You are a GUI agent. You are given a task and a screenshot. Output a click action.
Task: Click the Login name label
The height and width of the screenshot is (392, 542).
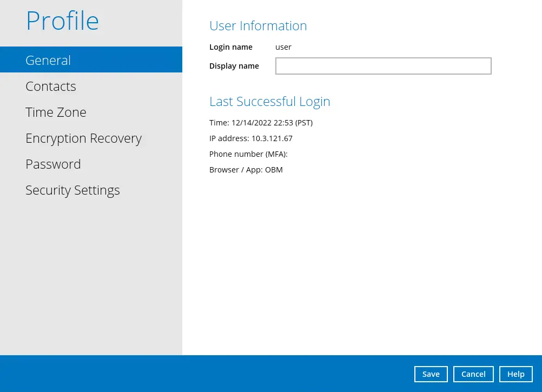(231, 47)
